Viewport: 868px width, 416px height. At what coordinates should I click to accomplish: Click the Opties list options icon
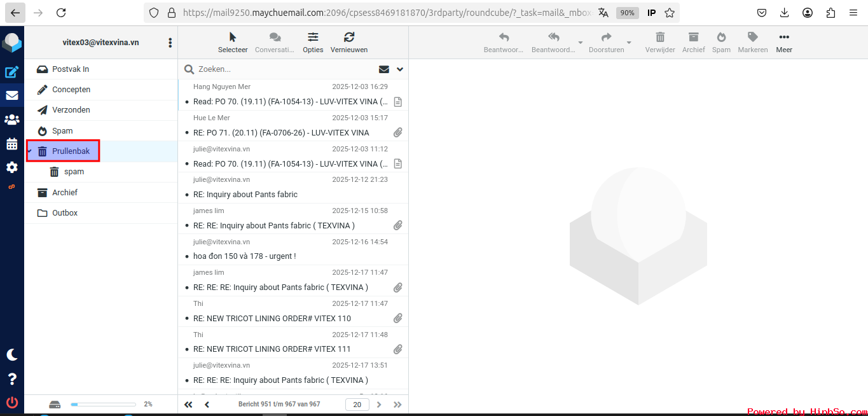click(x=313, y=38)
